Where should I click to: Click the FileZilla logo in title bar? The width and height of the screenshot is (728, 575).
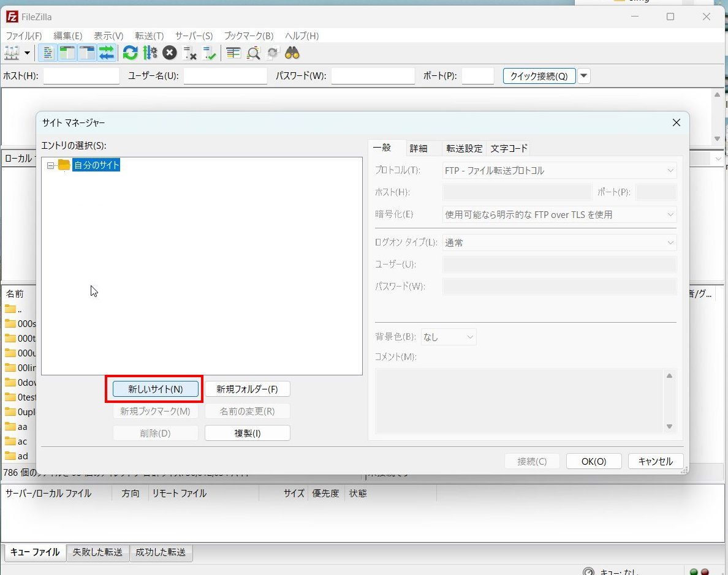coord(12,17)
